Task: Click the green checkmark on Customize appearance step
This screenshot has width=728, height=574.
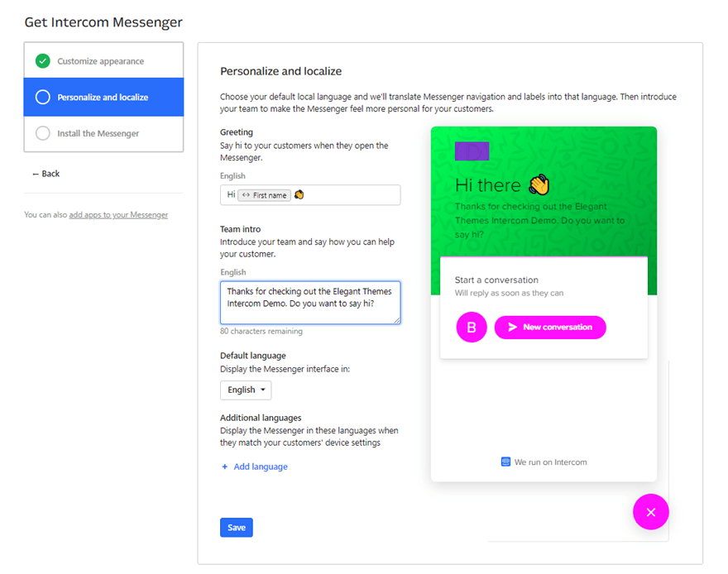Action: (x=42, y=60)
